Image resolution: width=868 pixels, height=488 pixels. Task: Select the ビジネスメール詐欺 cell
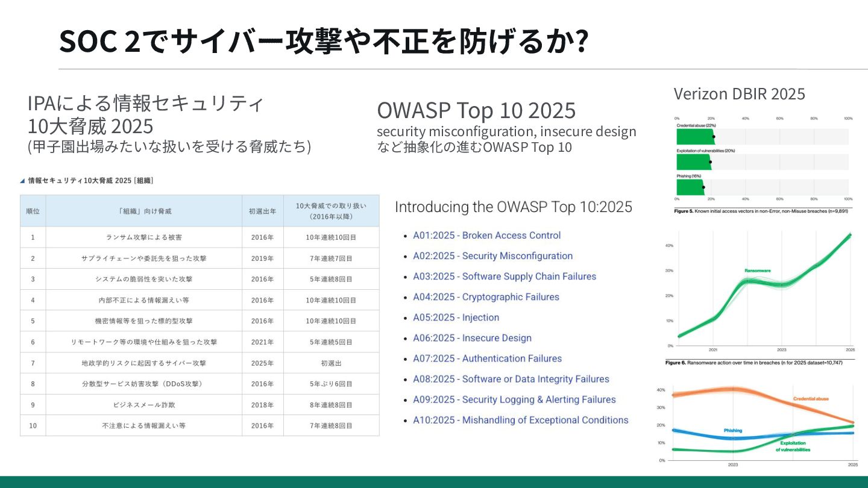coord(144,404)
